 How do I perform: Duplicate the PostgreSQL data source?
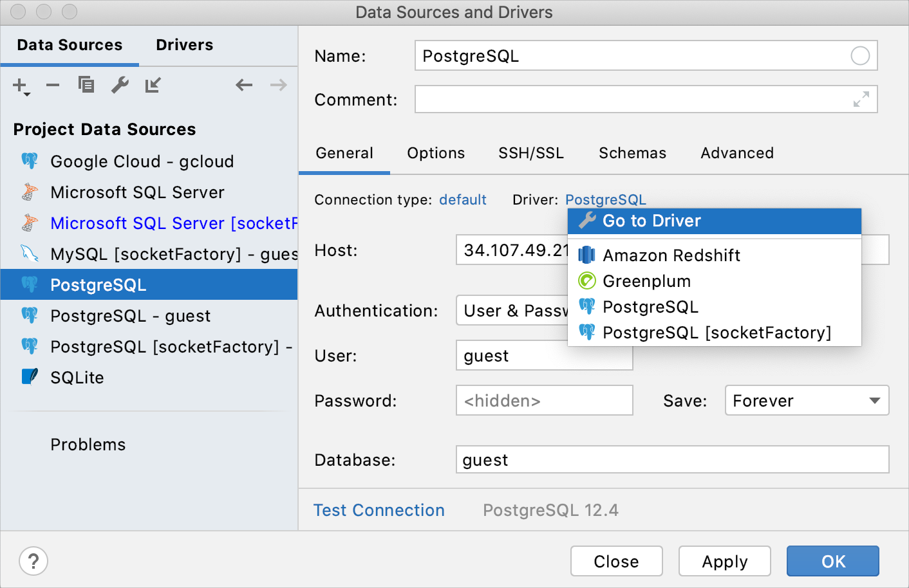86,84
